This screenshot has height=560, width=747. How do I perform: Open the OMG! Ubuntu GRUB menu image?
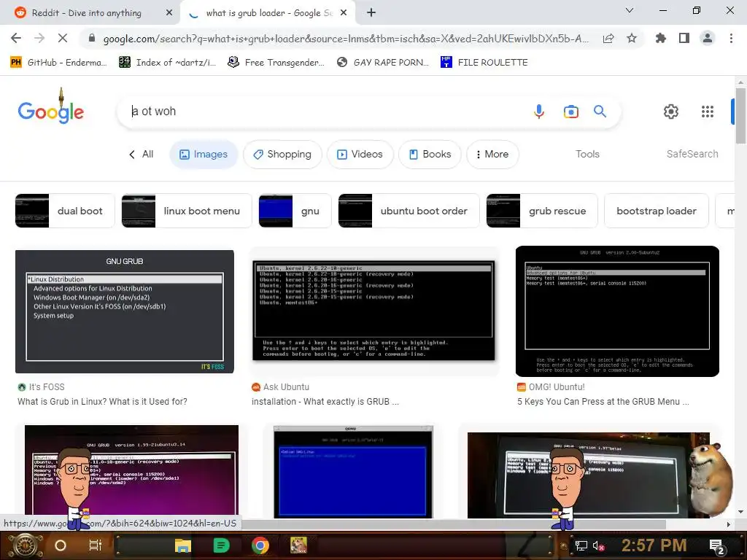click(617, 311)
